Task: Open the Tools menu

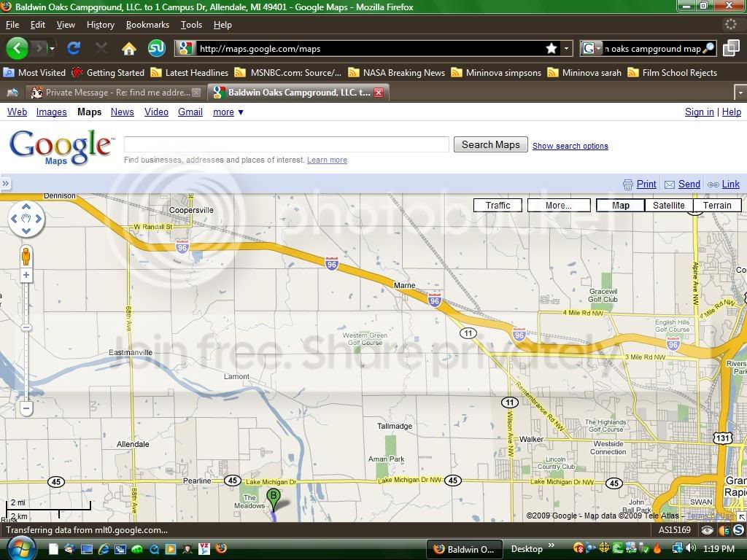Action: click(x=191, y=25)
